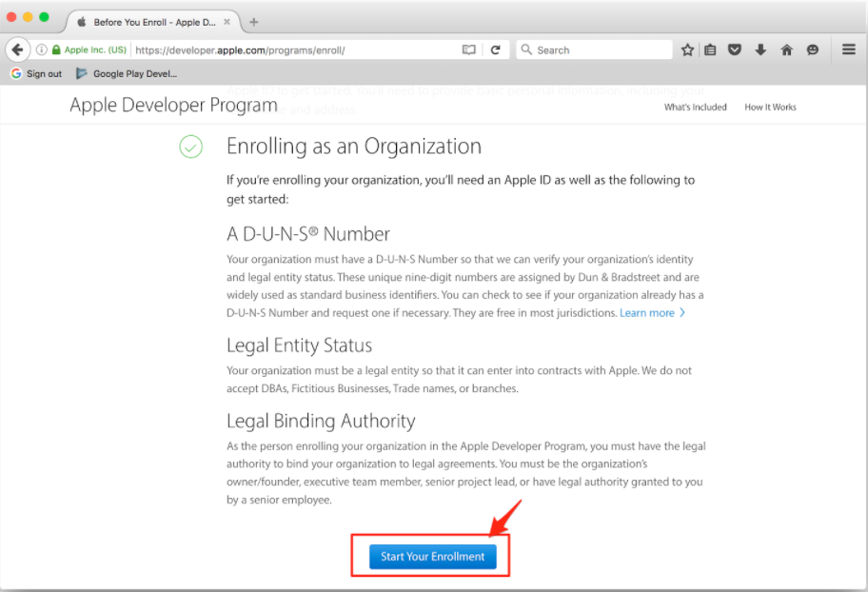
Task: View the certificate via the green padlock icon
Action: [x=56, y=49]
